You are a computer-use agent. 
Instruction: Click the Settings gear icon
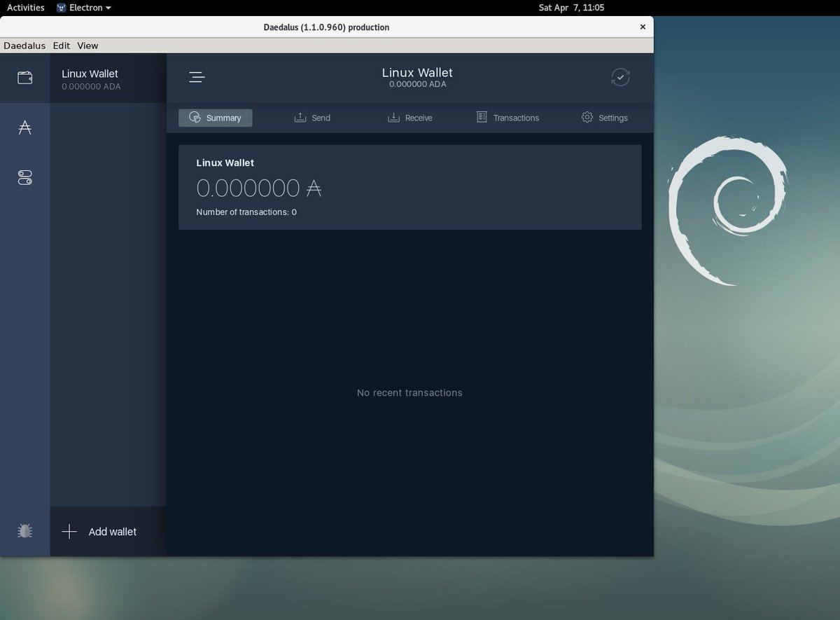587,118
